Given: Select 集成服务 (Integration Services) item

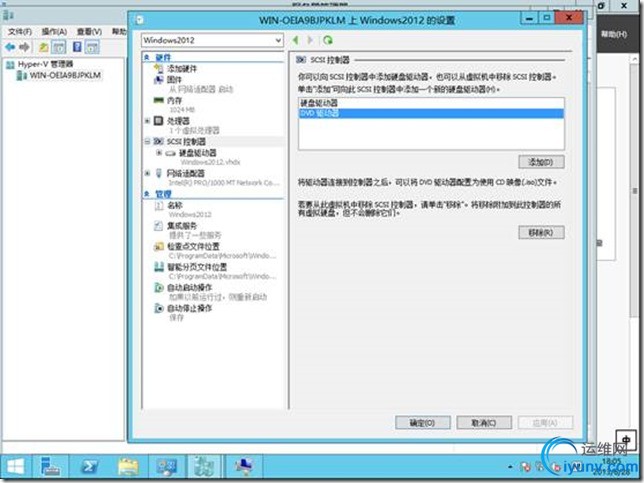Looking at the screenshot, I should (x=182, y=225).
